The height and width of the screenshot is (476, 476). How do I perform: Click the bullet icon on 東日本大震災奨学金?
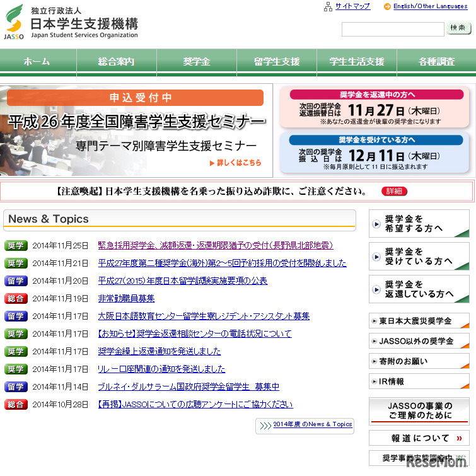click(x=374, y=321)
